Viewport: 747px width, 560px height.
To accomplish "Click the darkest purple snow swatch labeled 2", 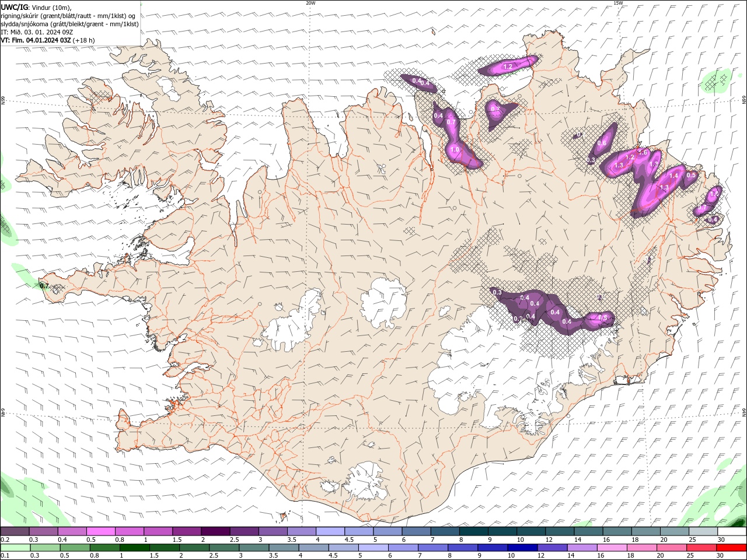I will (x=215, y=531).
